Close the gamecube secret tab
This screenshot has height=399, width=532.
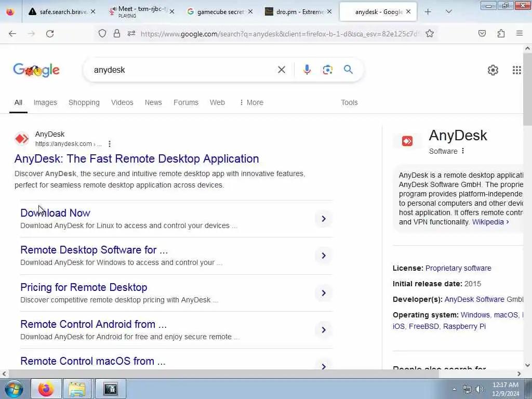click(250, 12)
